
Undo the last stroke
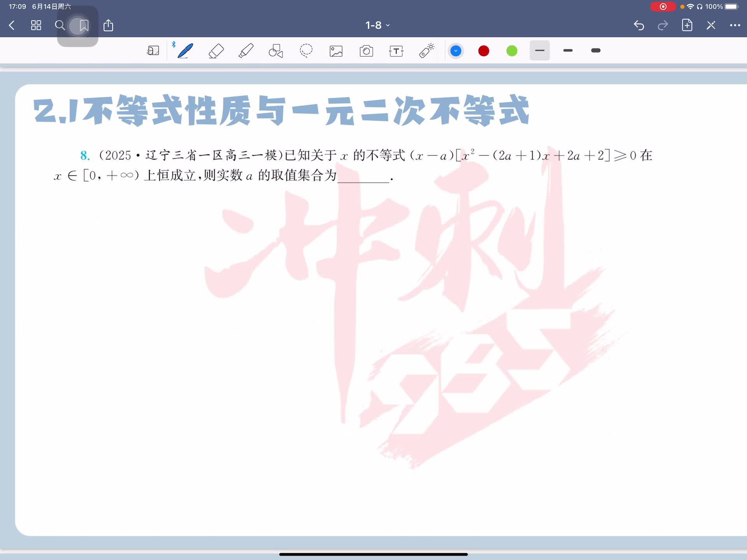(639, 26)
